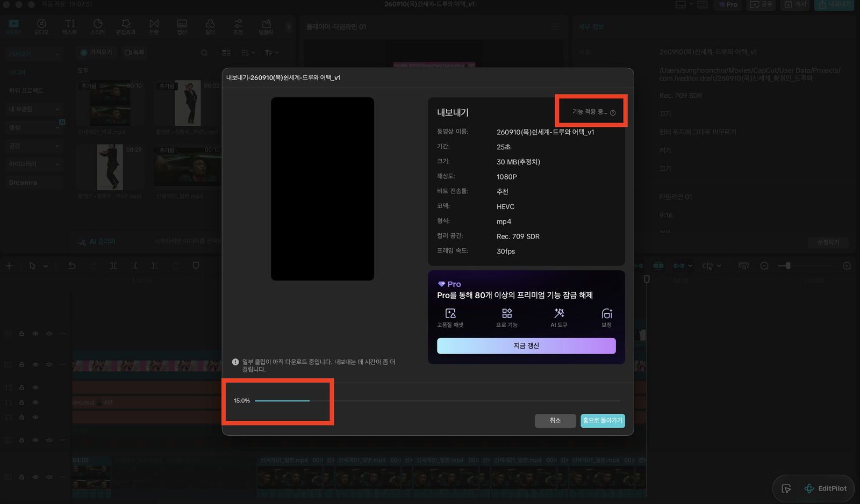Toggle lock on the bottom video track

pos(22,477)
